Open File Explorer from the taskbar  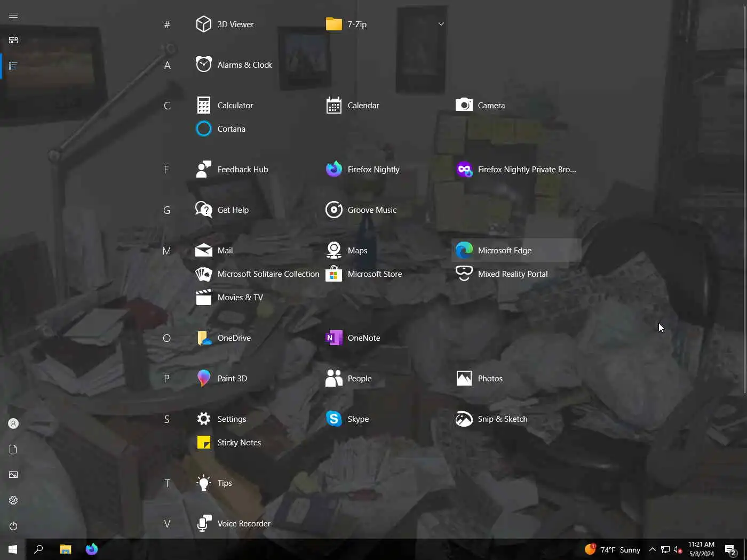(x=65, y=549)
